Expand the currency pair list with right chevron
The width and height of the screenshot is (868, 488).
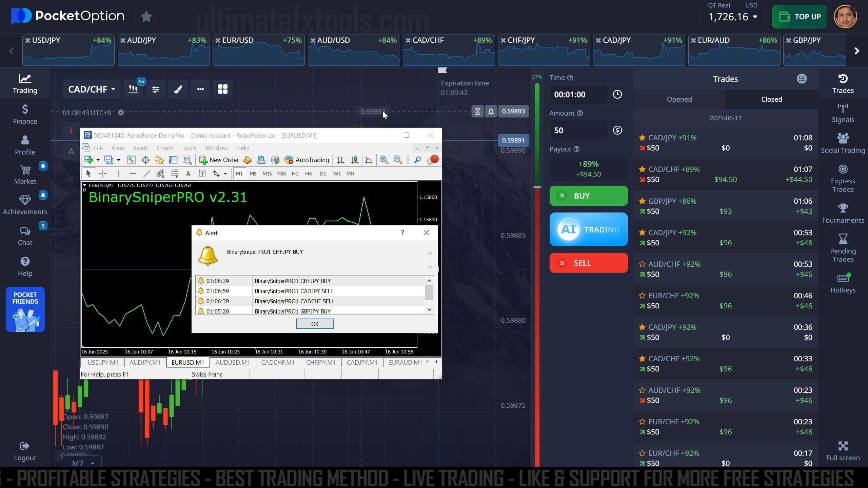(857, 50)
